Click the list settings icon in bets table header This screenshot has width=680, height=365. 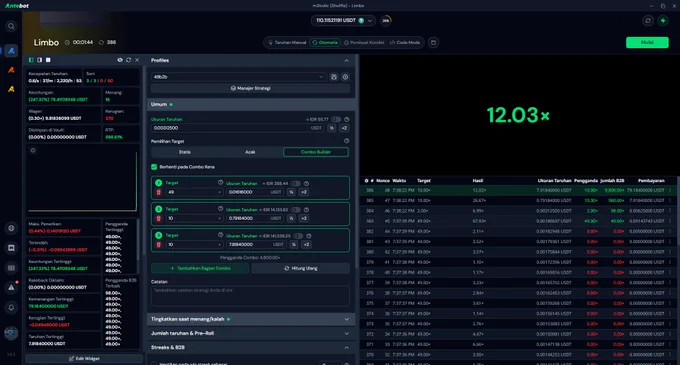pyautogui.click(x=366, y=181)
